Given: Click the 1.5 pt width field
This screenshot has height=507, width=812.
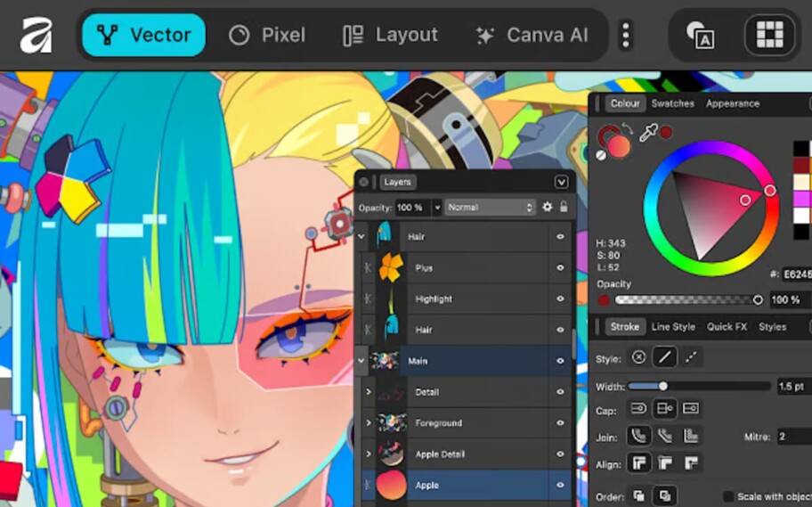Looking at the screenshot, I should point(794,386).
